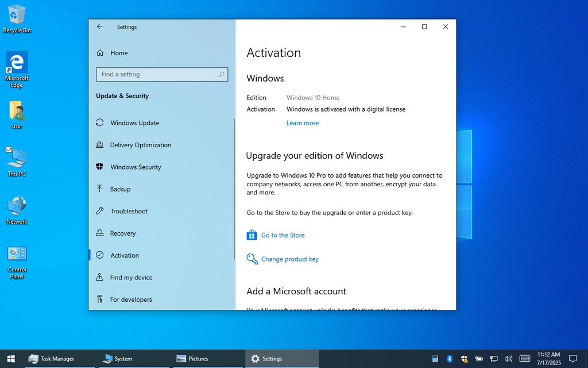Screen dimensions: 588x368
Task: Click the Windows Update sync icon
Action: [99, 123]
